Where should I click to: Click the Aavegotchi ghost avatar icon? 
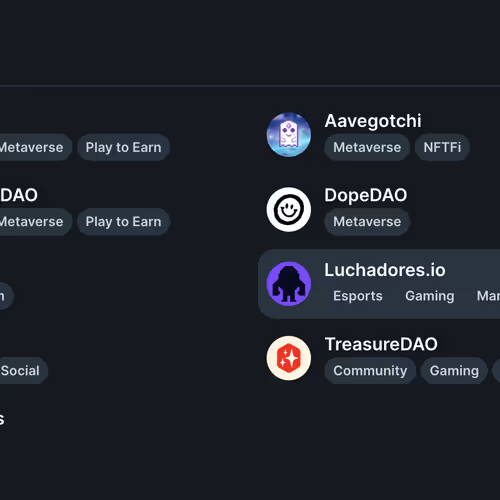tap(289, 135)
